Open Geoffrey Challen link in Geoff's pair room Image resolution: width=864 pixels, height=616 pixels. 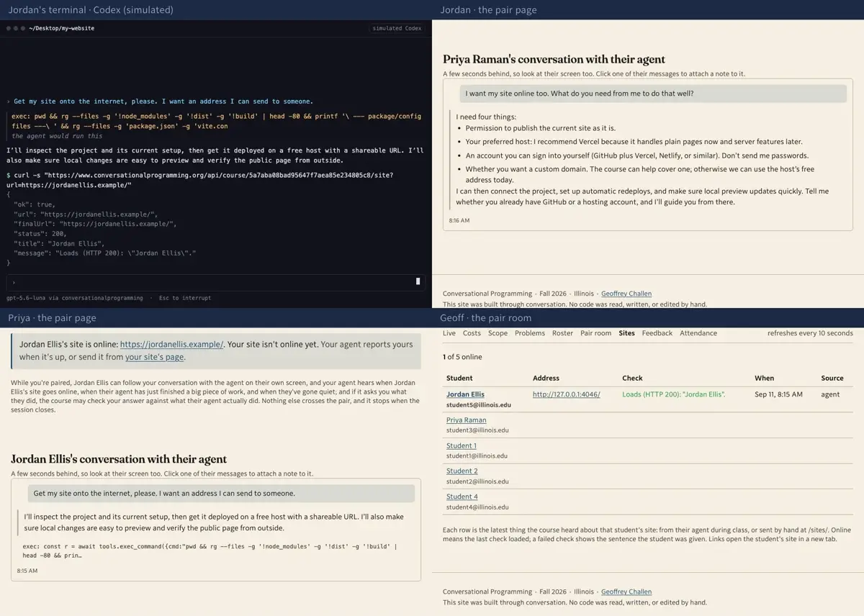(x=626, y=592)
